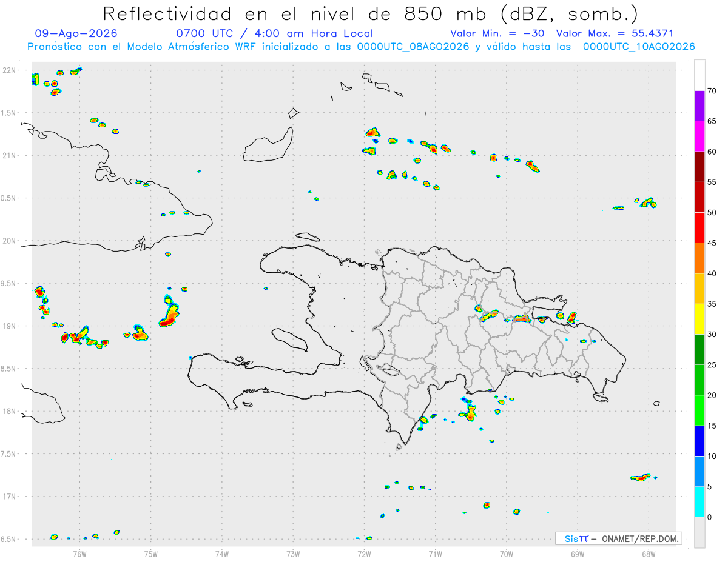The image size is (728, 562).
Task: Click the '70' label on the colorbar
Action: (712, 91)
